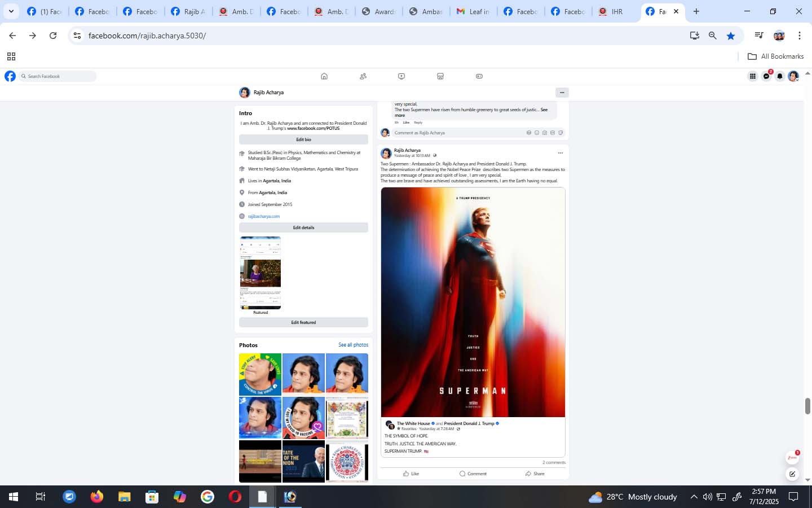
Task: Click the Facebook logo
Action: (10, 76)
